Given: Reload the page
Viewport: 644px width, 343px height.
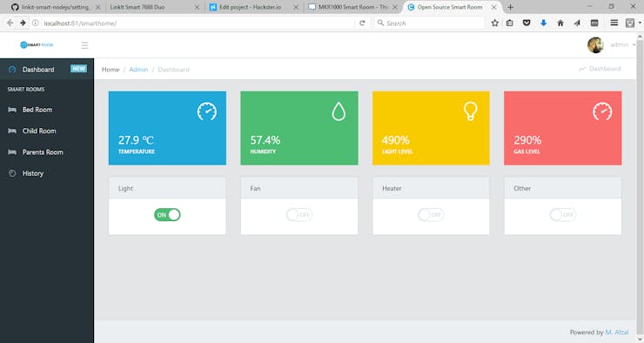Looking at the screenshot, I should point(362,23).
